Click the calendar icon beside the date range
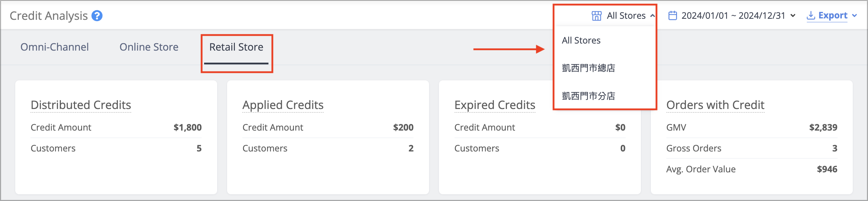This screenshot has width=868, height=201. coord(672,16)
